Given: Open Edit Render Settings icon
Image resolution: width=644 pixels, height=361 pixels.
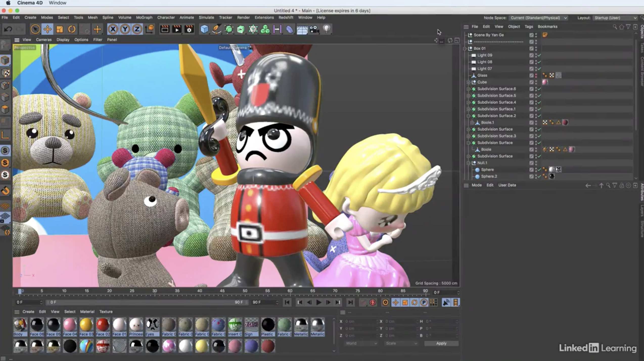Looking at the screenshot, I should (x=189, y=29).
